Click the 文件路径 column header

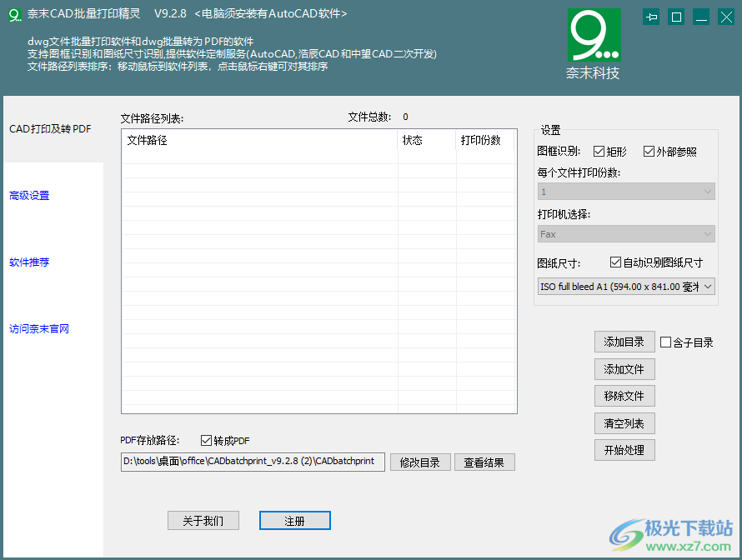pos(260,141)
